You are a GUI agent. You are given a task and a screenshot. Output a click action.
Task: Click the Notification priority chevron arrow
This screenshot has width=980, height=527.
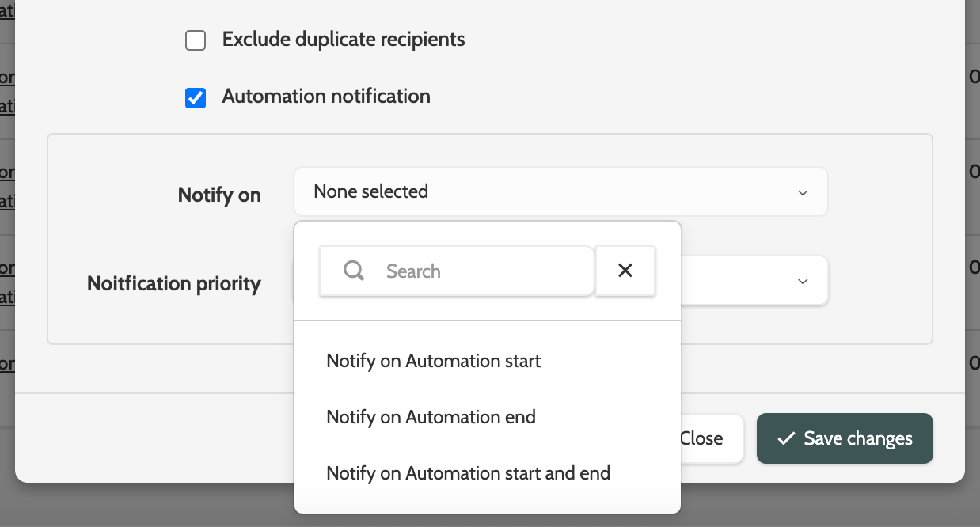coord(803,281)
